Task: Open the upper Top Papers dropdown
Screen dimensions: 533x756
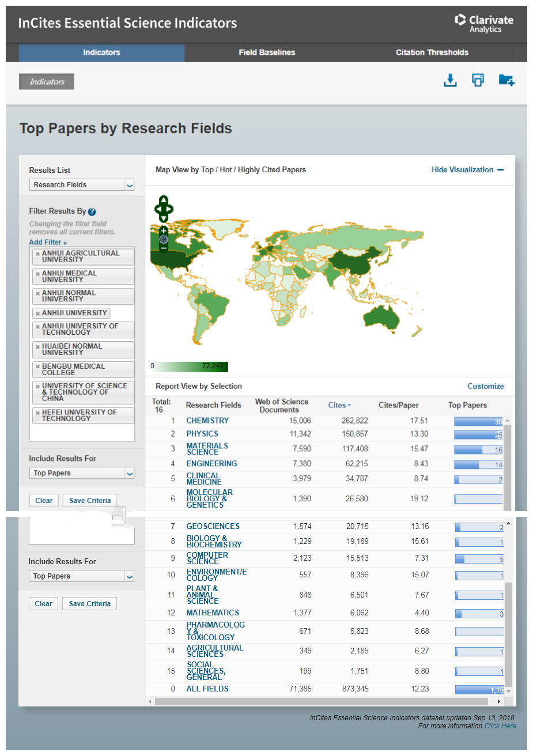Action: click(x=130, y=473)
